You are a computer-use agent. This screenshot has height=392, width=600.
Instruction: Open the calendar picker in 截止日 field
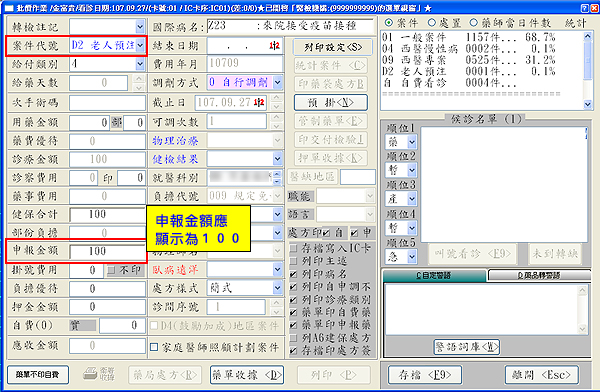pyautogui.click(x=259, y=102)
